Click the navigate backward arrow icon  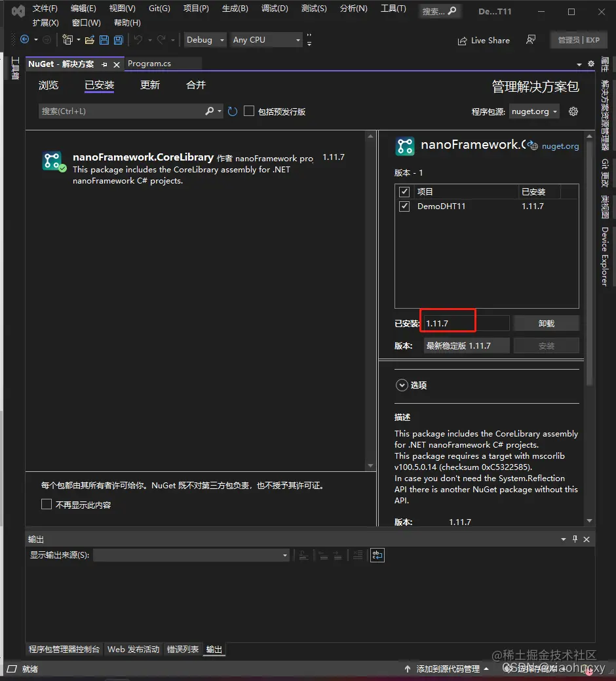[25, 39]
